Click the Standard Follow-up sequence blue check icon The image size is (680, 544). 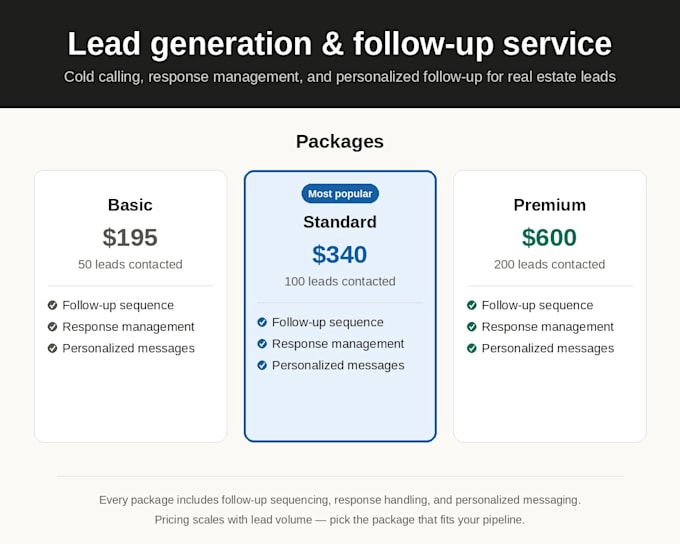coord(262,322)
